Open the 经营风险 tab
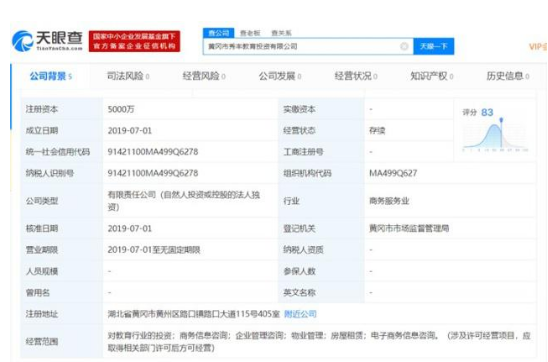 204,76
